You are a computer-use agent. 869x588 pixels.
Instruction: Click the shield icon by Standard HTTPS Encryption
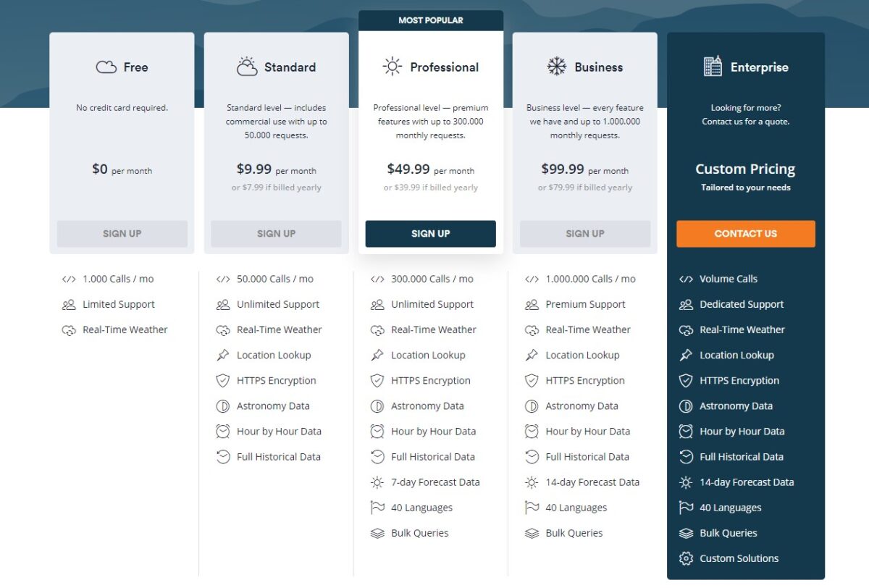pos(223,380)
